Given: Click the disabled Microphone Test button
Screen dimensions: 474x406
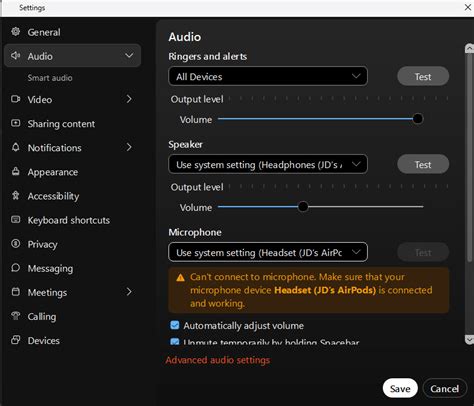Looking at the screenshot, I should coord(423,252).
